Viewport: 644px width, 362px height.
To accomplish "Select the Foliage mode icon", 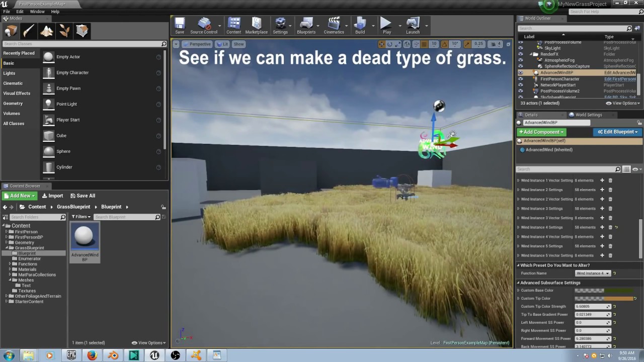I will (64, 31).
